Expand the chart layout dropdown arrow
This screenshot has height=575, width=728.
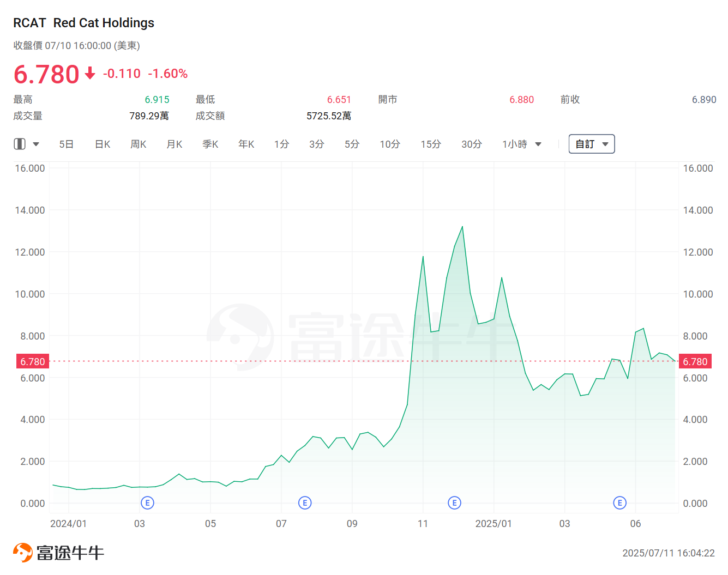click(x=36, y=144)
